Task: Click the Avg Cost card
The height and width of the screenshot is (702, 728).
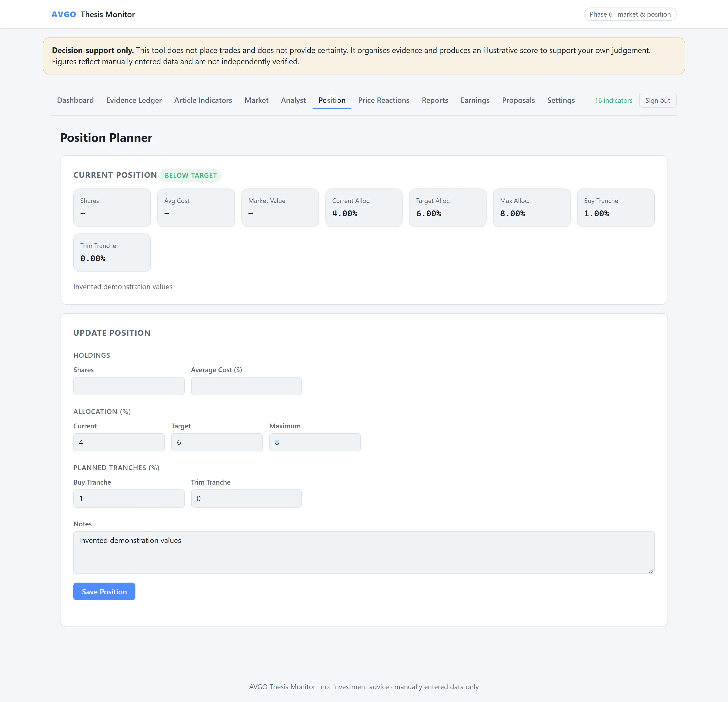Action: 196,208
